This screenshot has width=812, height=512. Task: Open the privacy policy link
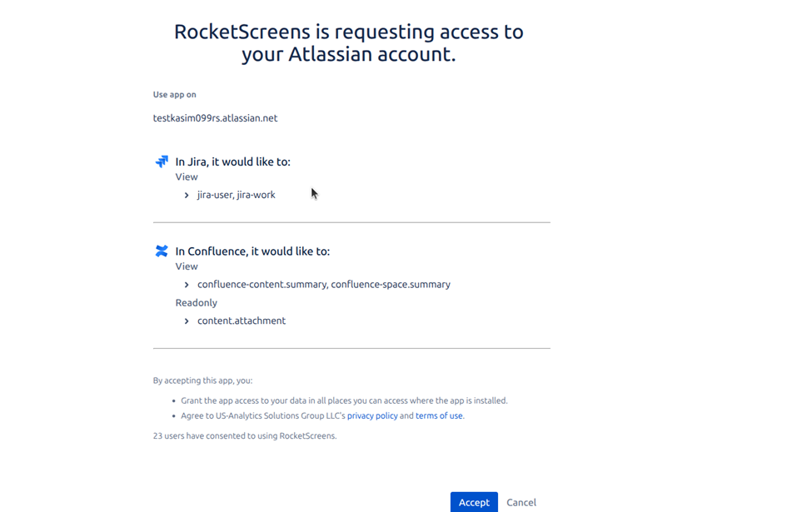click(x=372, y=415)
